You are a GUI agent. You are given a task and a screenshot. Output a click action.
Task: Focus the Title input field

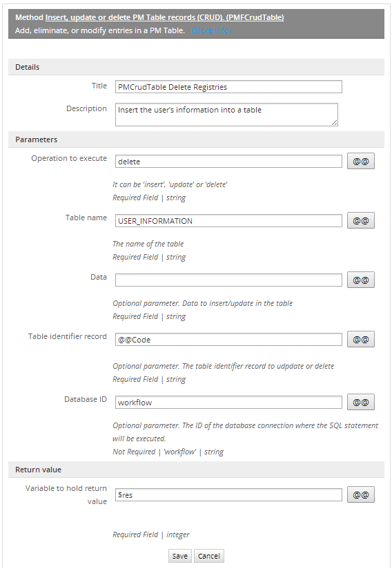pyautogui.click(x=228, y=87)
